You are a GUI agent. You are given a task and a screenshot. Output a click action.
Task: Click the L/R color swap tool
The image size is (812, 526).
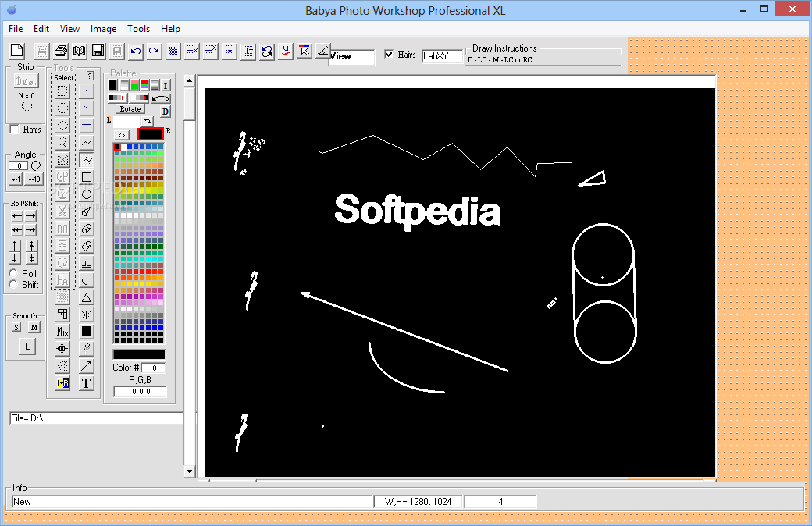(62, 383)
